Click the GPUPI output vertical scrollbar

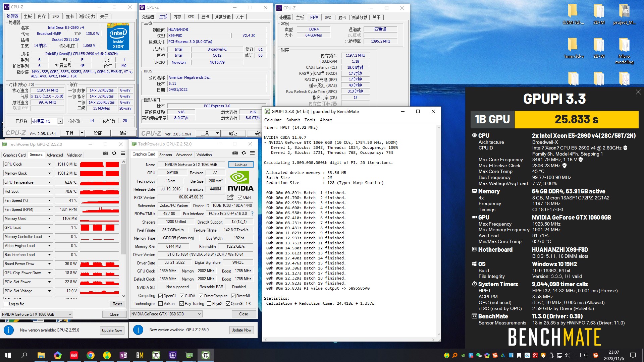[438, 231]
